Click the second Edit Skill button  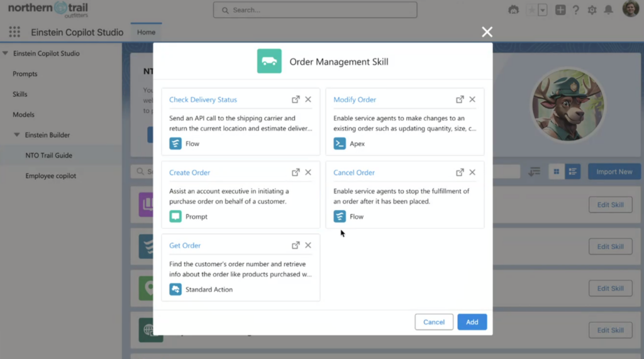[x=610, y=246]
